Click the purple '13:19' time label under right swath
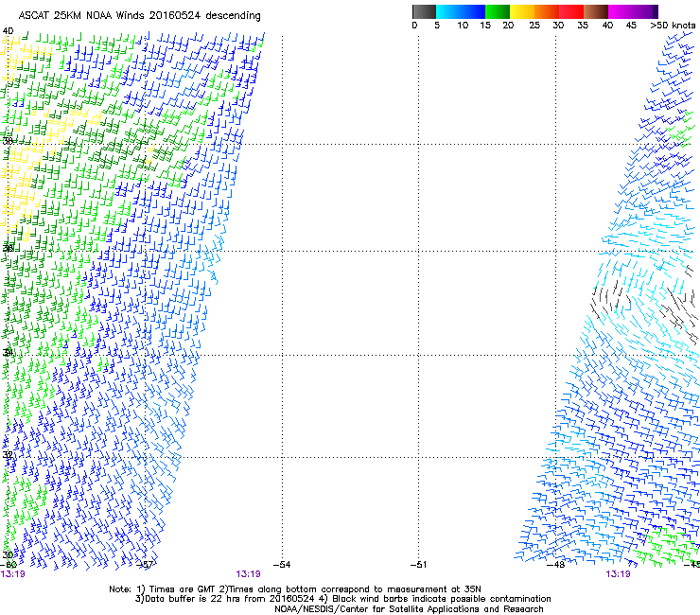 [x=618, y=574]
